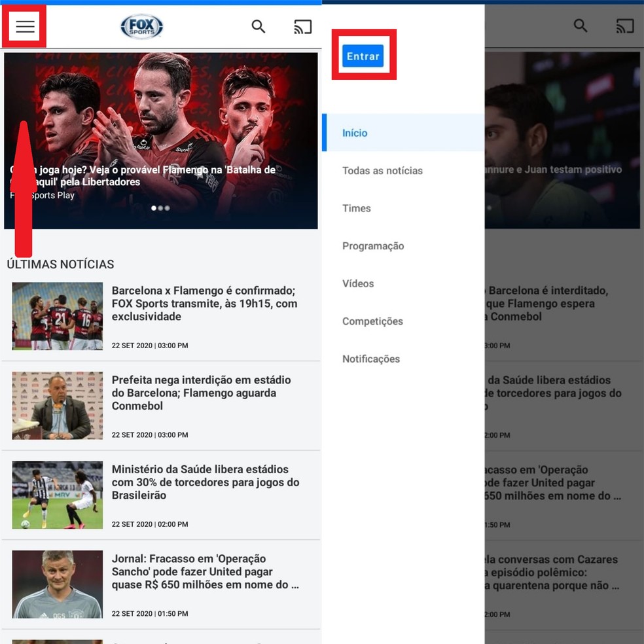The height and width of the screenshot is (644, 644).
Task: Open headline 'Barcelona x Flamengo é confirmado'
Action: [x=205, y=304]
